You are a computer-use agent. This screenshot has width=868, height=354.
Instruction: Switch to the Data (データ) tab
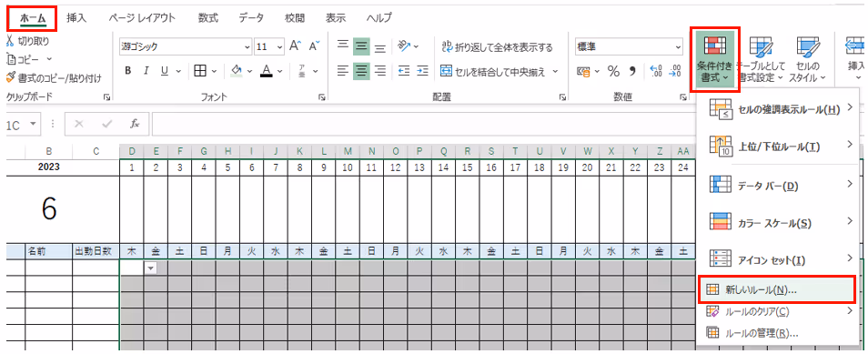tap(251, 17)
